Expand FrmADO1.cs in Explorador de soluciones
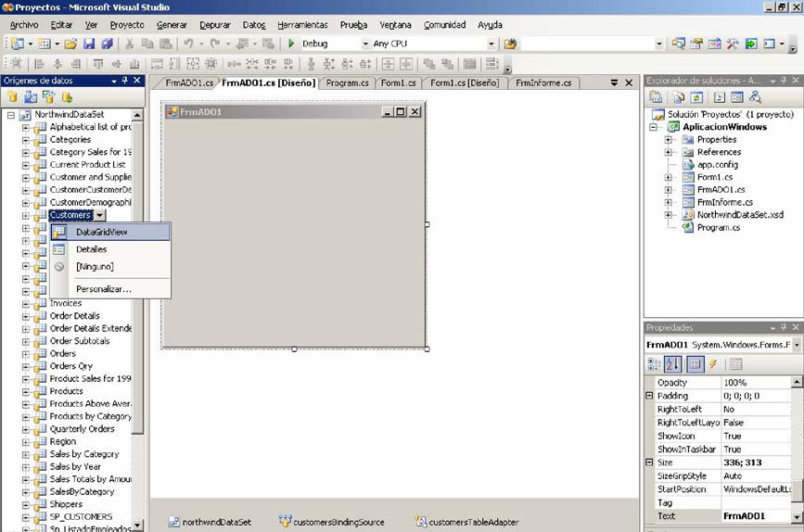804x532 pixels. pos(668,190)
